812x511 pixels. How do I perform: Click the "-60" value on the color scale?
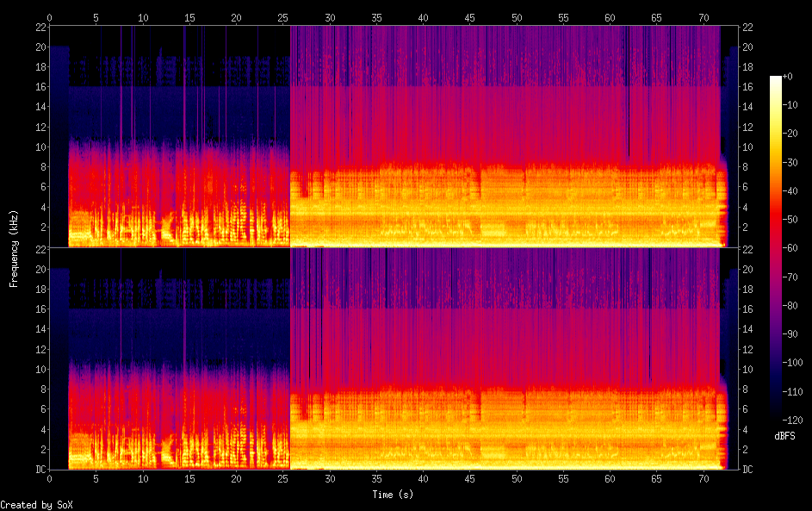pos(790,247)
